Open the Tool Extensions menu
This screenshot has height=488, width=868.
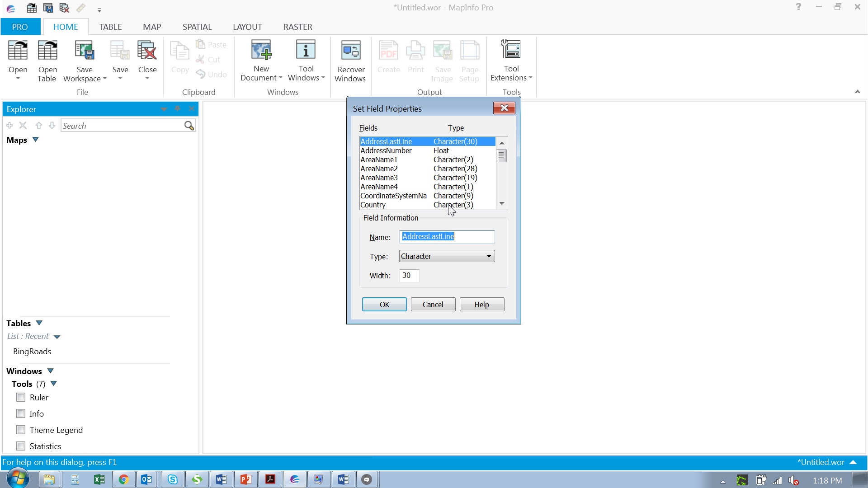511,60
